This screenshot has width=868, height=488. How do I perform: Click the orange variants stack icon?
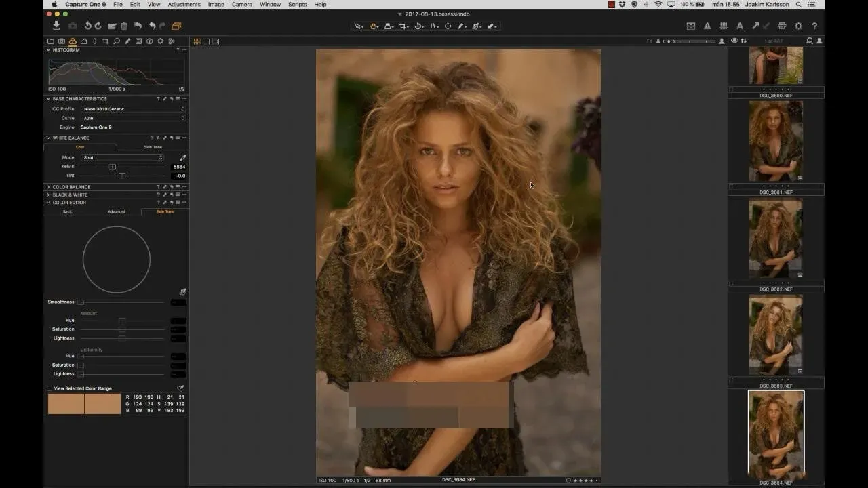coord(176,26)
